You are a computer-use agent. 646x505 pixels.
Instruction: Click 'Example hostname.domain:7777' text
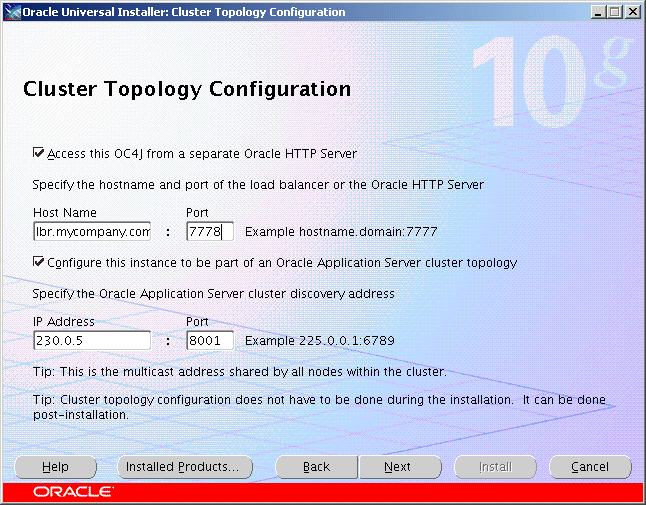[341, 231]
